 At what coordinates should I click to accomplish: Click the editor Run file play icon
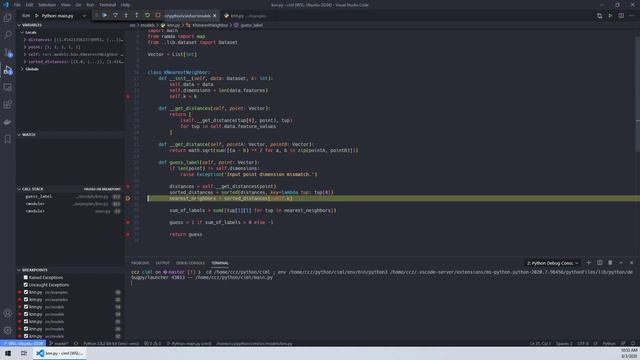coord(610,16)
